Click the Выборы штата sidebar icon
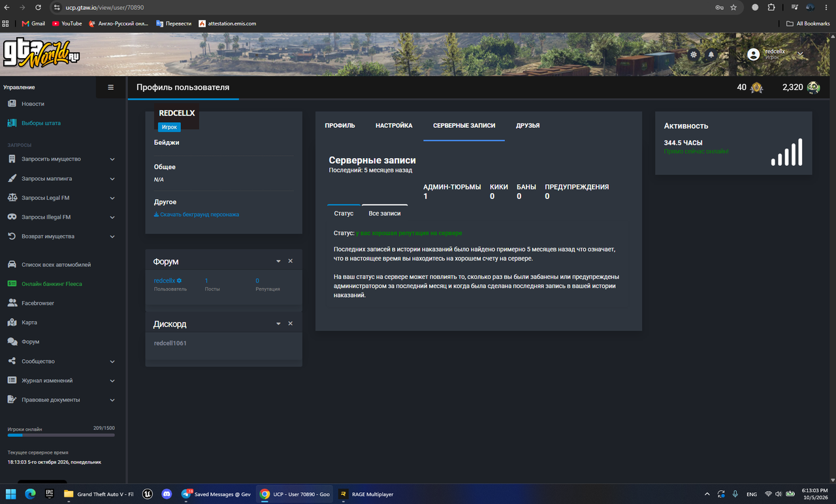The image size is (836, 504). (12, 123)
